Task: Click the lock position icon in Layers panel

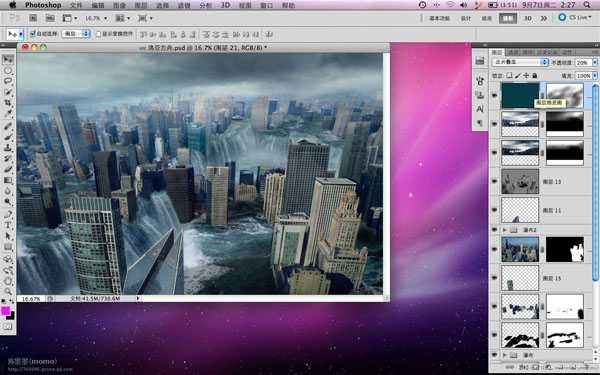Action: point(526,76)
